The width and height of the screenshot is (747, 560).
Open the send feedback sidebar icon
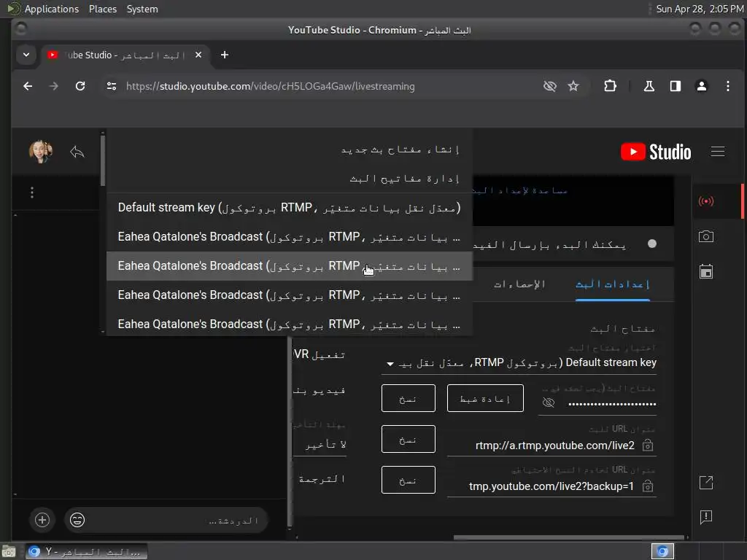(706, 517)
